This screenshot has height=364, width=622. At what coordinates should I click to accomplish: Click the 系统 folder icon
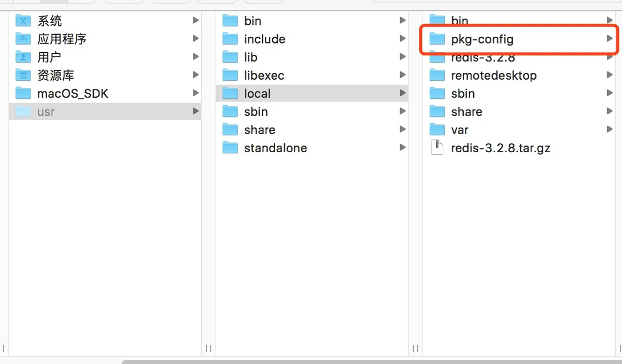pyautogui.click(x=23, y=21)
